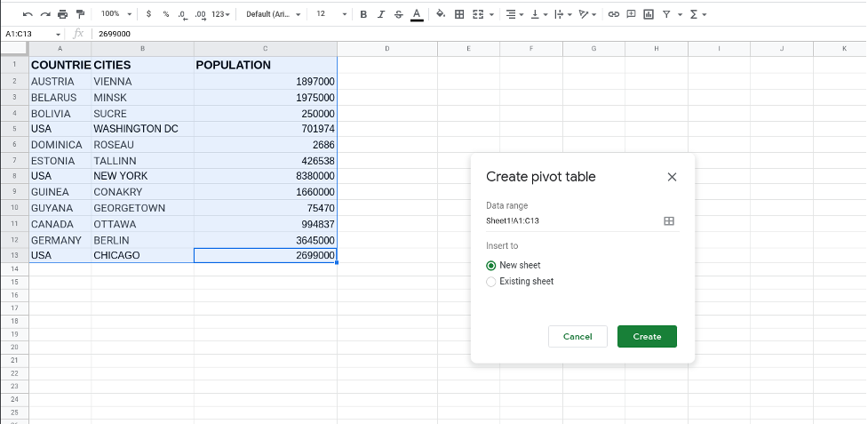Click the AUSTRIA cell

60,82
